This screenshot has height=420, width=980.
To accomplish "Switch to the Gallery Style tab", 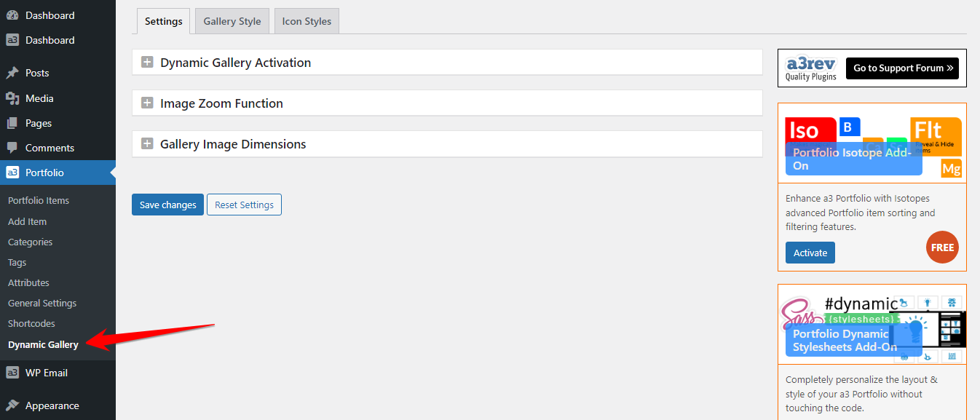I will (232, 21).
